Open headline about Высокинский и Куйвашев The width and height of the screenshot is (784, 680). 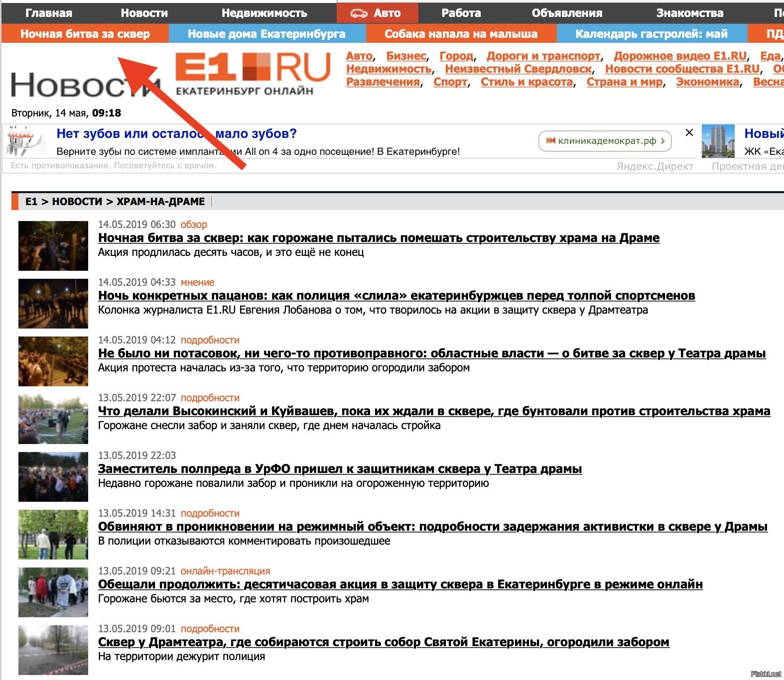point(433,411)
